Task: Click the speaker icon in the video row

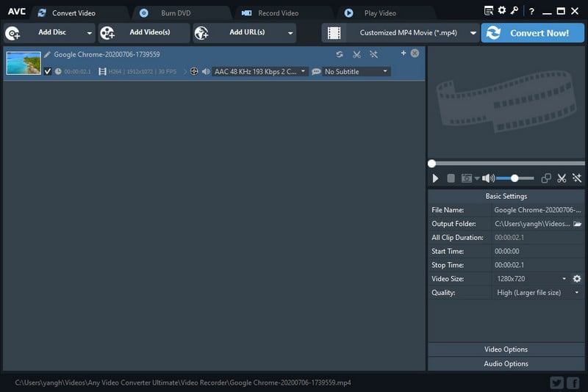Action: pos(206,71)
